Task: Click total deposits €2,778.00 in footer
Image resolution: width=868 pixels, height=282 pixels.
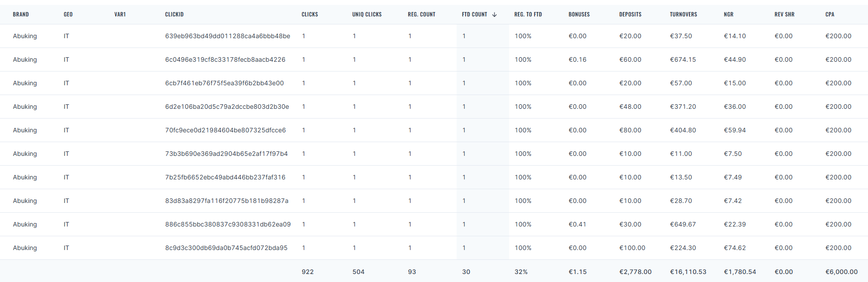Action: [x=635, y=272]
